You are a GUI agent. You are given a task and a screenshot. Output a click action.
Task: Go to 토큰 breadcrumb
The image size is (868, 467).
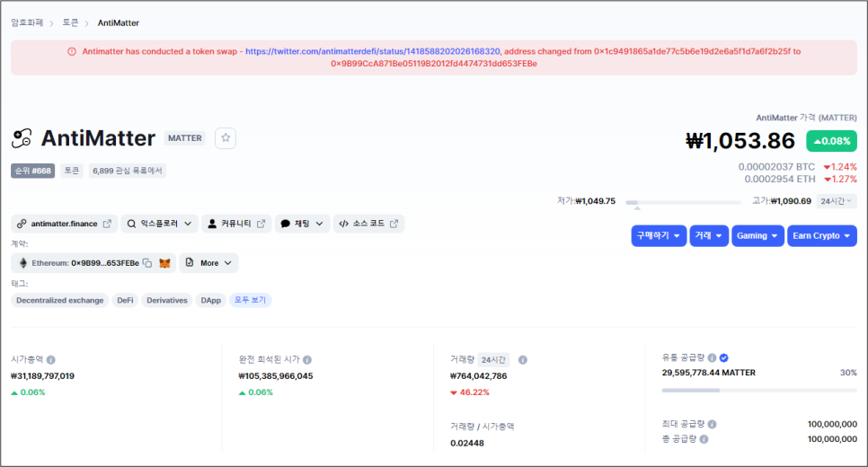click(70, 22)
